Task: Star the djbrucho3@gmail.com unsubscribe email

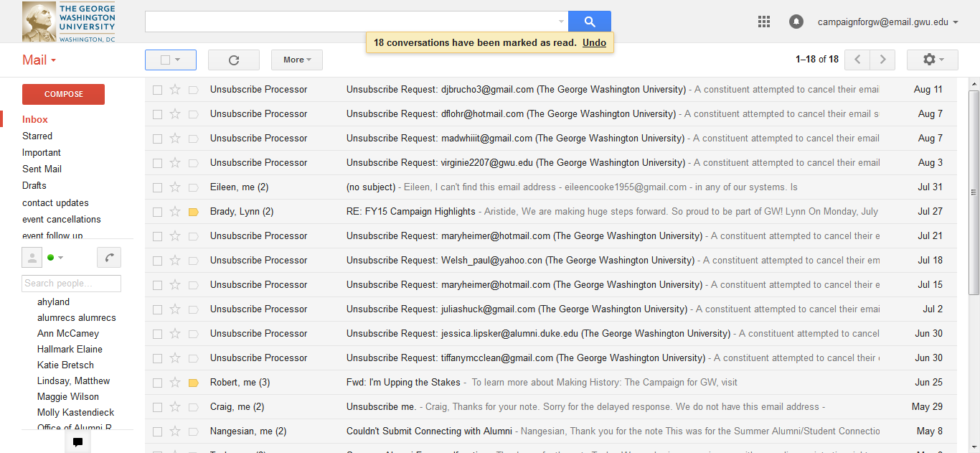Action: [175, 90]
